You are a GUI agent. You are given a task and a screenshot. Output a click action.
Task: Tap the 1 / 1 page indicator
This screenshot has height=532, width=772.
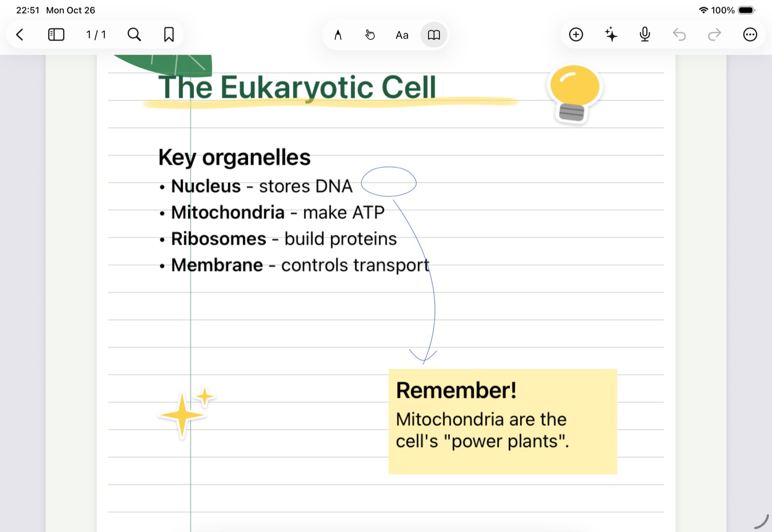(96, 34)
